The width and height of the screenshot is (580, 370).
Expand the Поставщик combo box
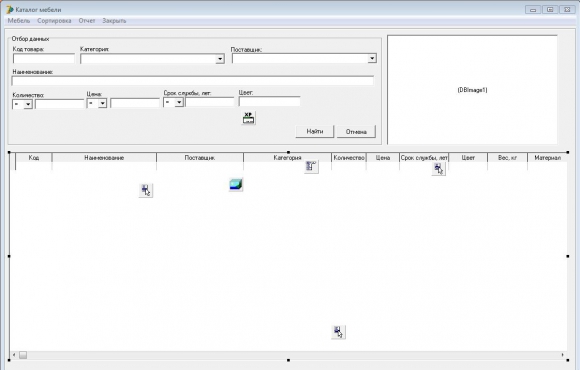372,58
